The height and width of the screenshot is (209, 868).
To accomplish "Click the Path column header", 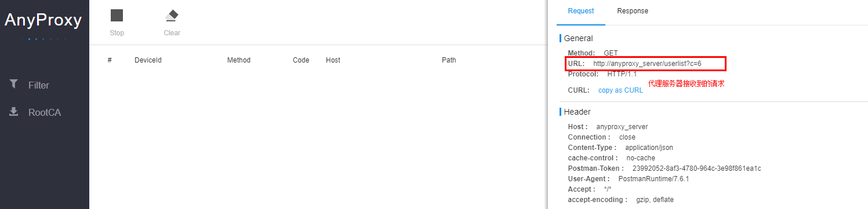I will tap(449, 60).
